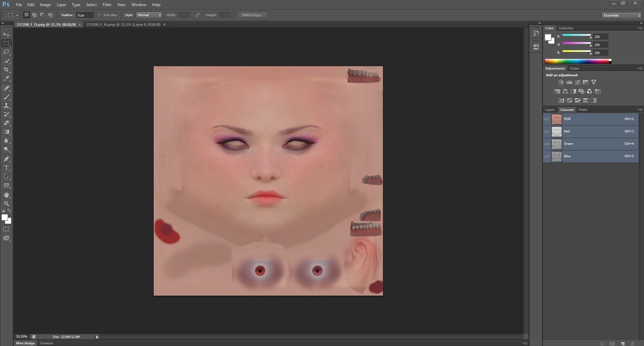This screenshot has height=346, width=644.
Task: Select the Spot Healing Brush tool
Action: tap(6, 88)
